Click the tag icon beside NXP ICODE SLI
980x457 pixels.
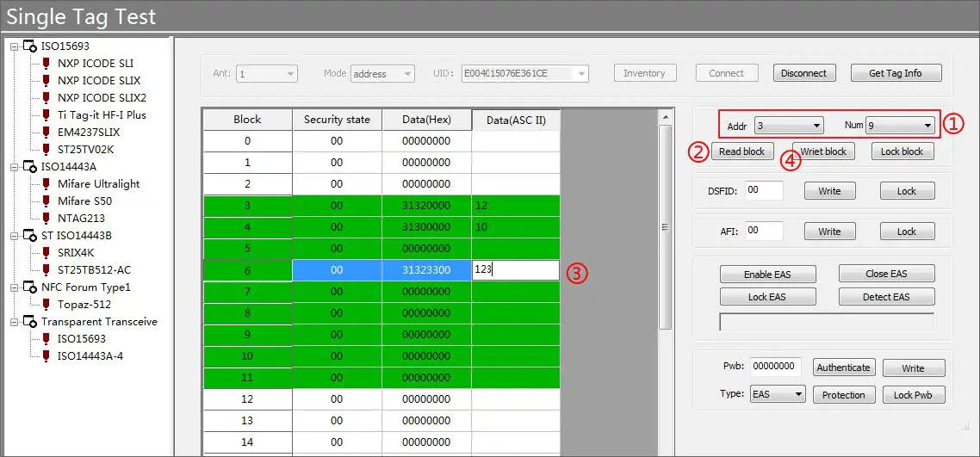pos(47,64)
